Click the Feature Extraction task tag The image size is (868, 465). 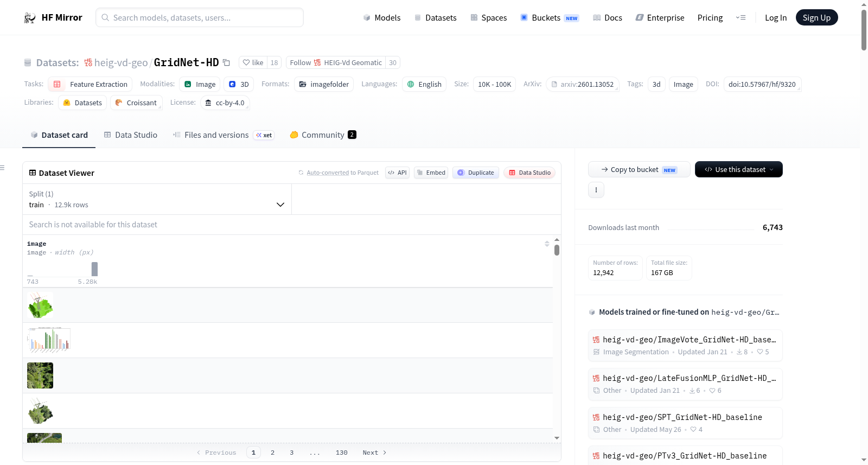pos(90,84)
